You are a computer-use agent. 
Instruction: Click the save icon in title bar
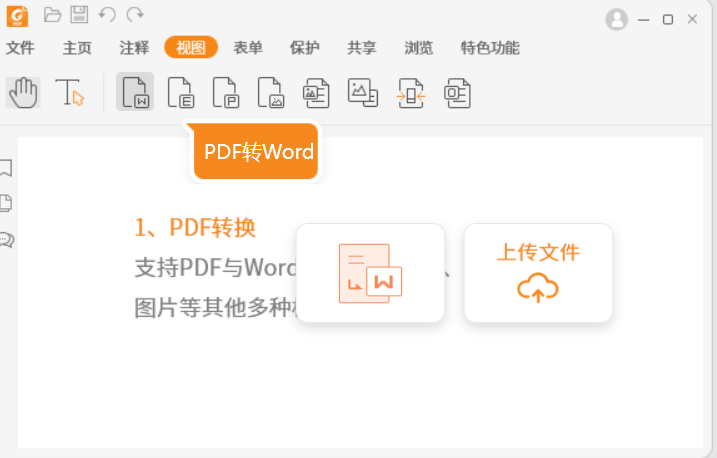coord(80,15)
